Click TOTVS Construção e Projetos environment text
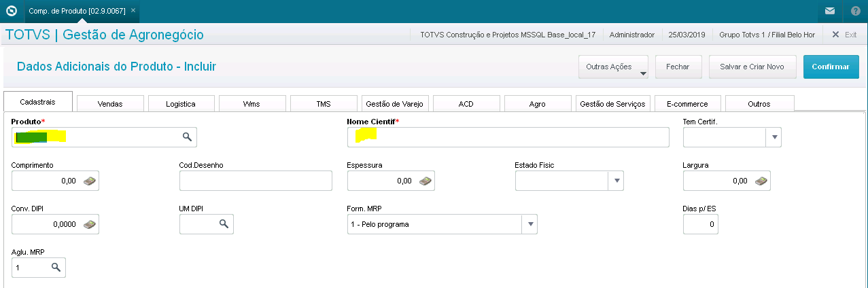Viewport: 868px width, 288px height. [508, 34]
